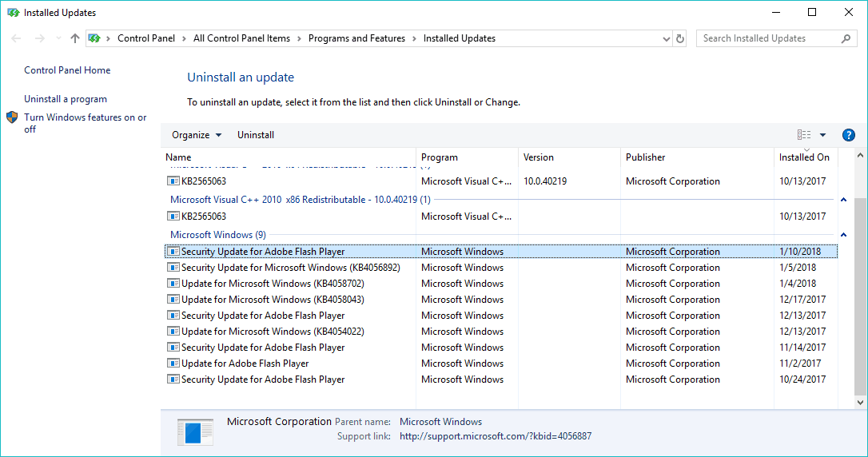Click update icon of KB4058702 row

173,284
